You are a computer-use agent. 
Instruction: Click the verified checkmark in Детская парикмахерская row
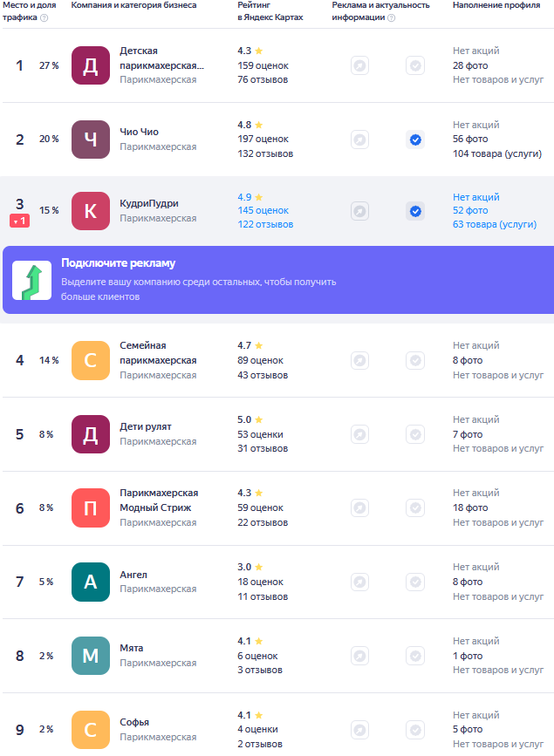pyautogui.click(x=415, y=65)
